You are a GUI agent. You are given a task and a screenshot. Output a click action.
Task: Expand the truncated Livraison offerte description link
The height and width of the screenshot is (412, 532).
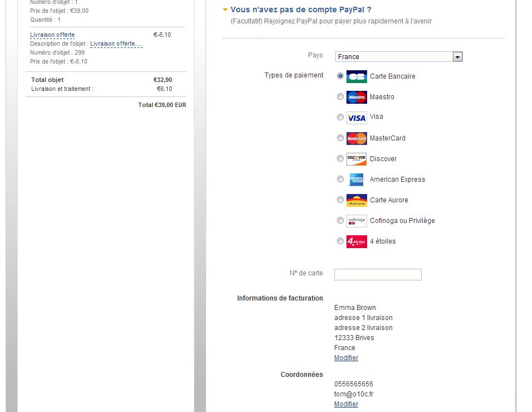pyautogui.click(x=116, y=43)
